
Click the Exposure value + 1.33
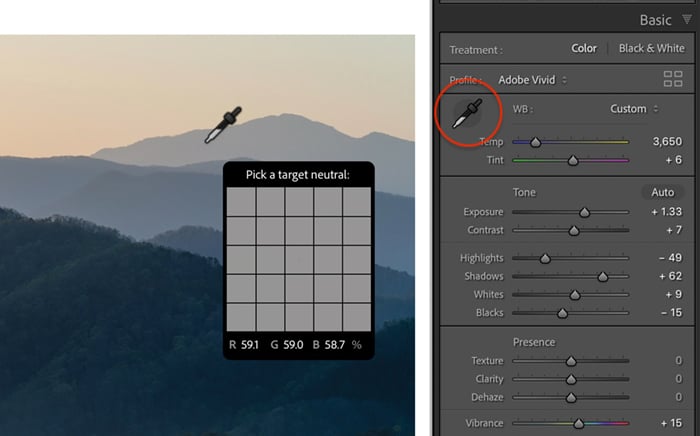pyautogui.click(x=667, y=212)
